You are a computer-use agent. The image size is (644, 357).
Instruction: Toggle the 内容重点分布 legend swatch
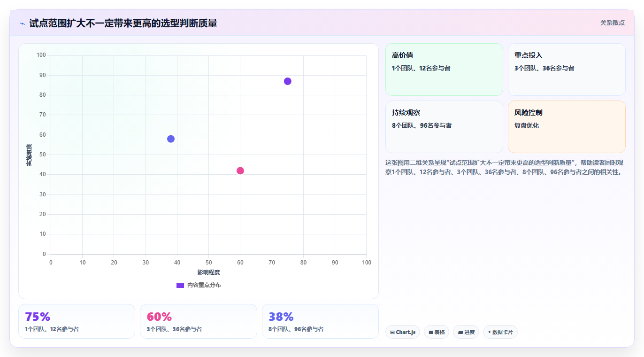click(x=180, y=285)
